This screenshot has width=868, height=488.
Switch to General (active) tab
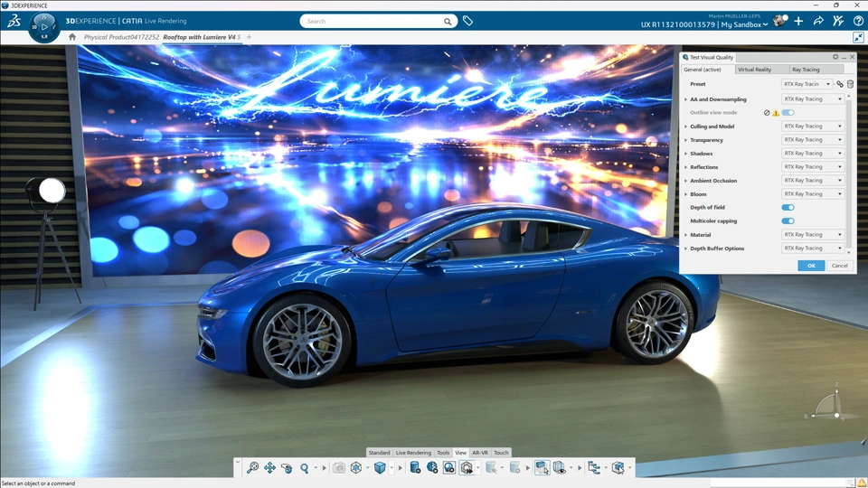(708, 70)
